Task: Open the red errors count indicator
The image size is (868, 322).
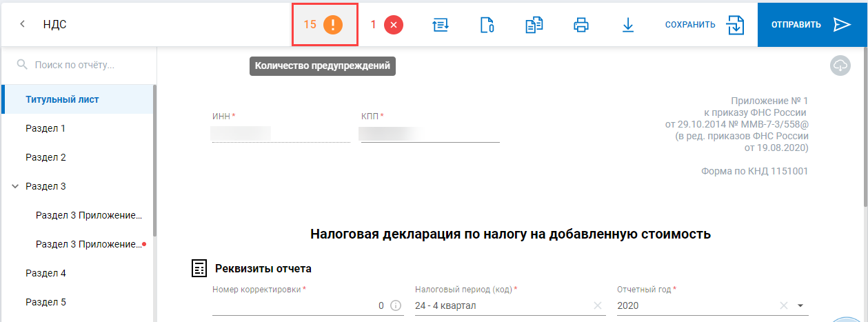Action: pos(393,25)
